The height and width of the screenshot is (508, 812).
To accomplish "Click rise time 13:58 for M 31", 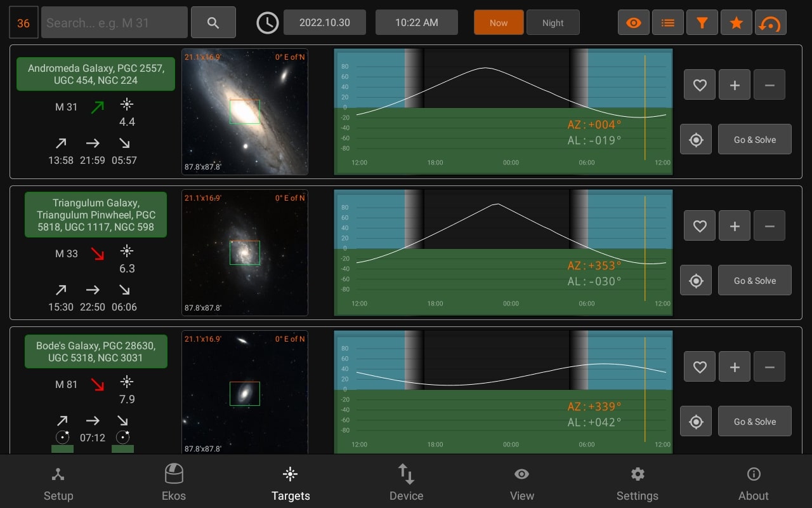I will pyautogui.click(x=61, y=160).
